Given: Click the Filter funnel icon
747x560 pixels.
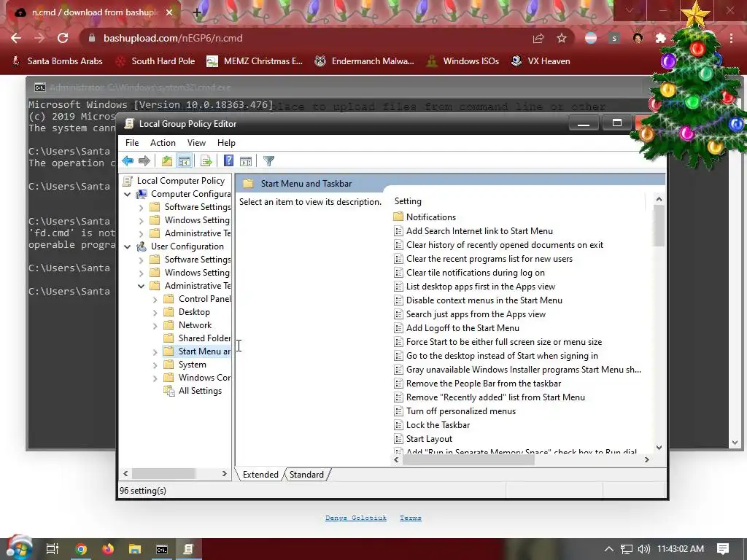Looking at the screenshot, I should (x=268, y=161).
